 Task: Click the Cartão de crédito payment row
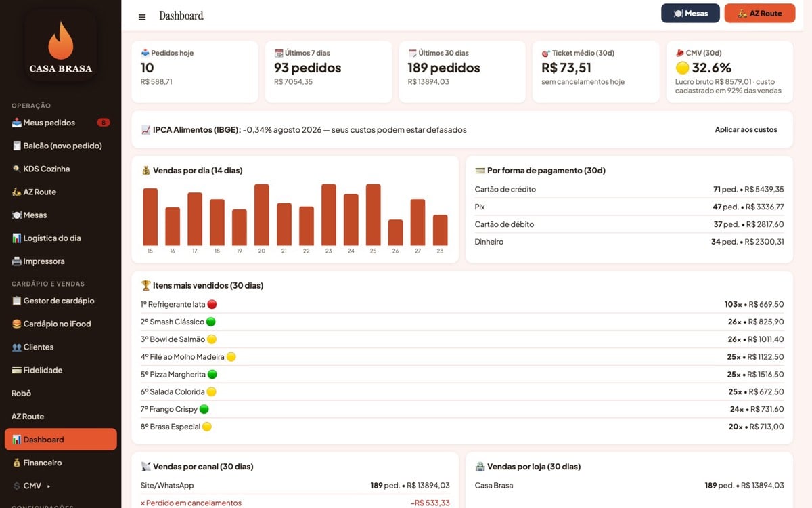point(629,190)
